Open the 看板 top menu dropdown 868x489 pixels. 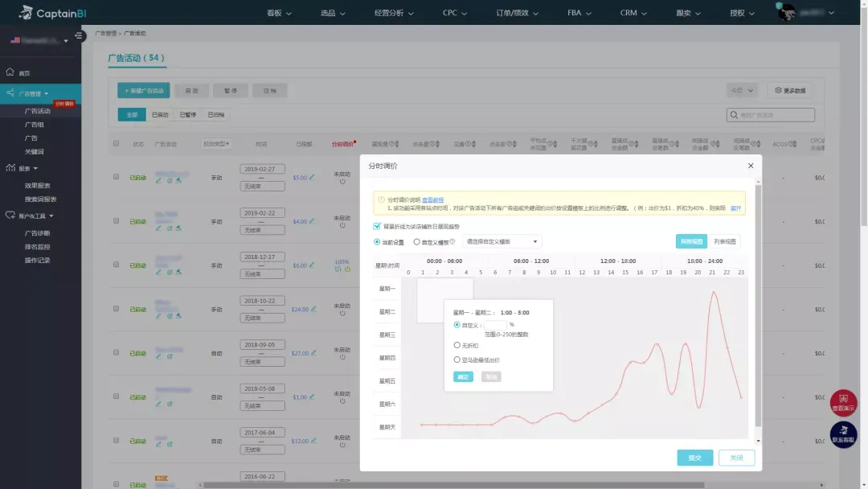(279, 13)
